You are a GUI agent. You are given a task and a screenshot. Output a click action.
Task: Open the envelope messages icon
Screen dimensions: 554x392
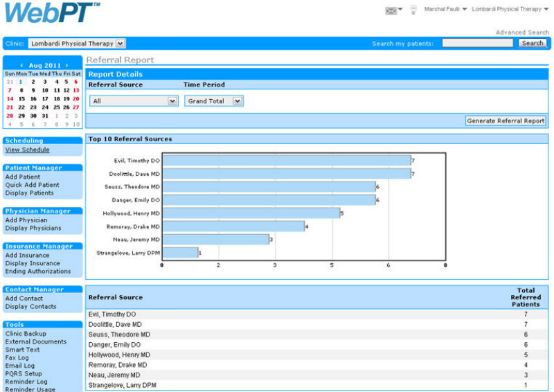(392, 10)
